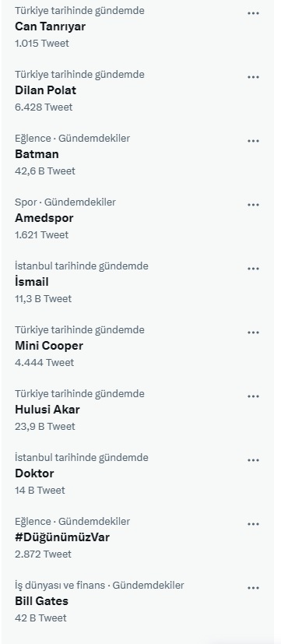Image resolution: width=281 pixels, height=644 pixels.
Task: View tweets about Dilan Polat
Action: click(x=46, y=90)
